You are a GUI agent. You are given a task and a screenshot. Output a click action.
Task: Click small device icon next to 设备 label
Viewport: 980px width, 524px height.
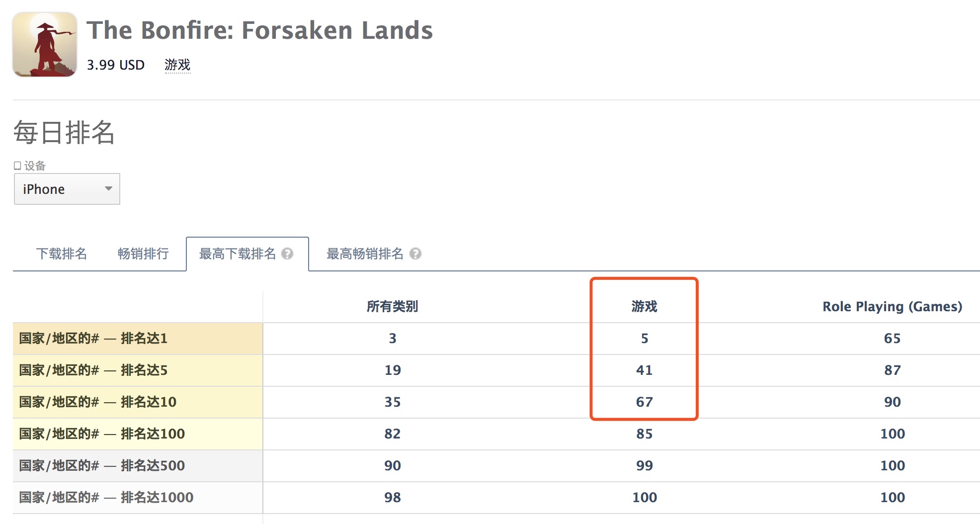17,166
